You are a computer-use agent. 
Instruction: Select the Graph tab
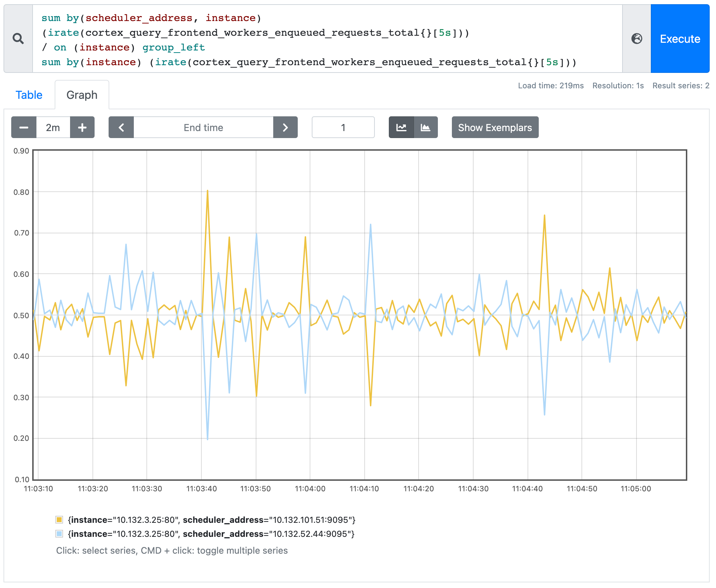click(82, 95)
